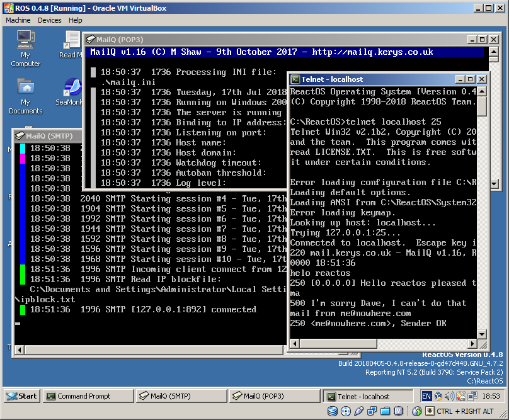The height and width of the screenshot is (420, 509).
Task: Click "SMTP Starting session #4" log line
Action: 158,198
